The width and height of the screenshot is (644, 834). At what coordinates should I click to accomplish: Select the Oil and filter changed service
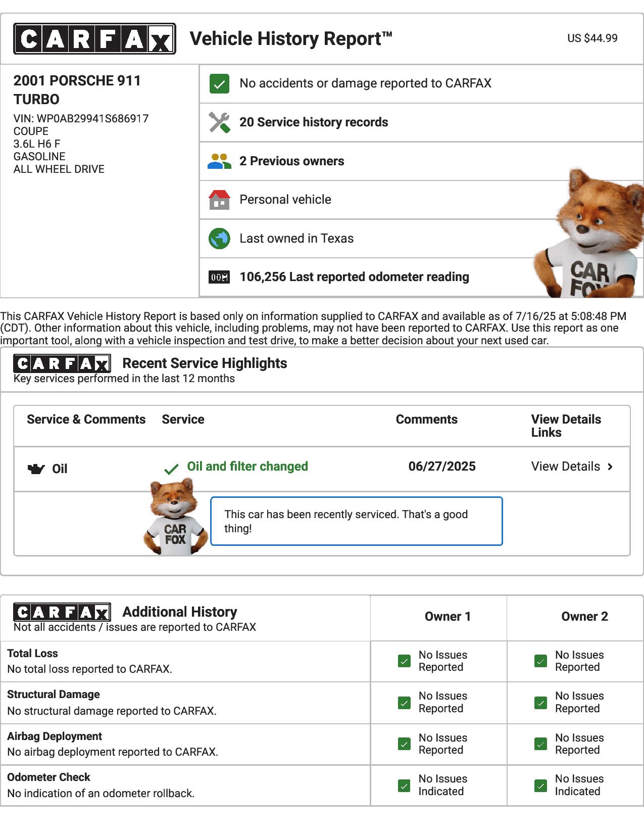(x=247, y=467)
